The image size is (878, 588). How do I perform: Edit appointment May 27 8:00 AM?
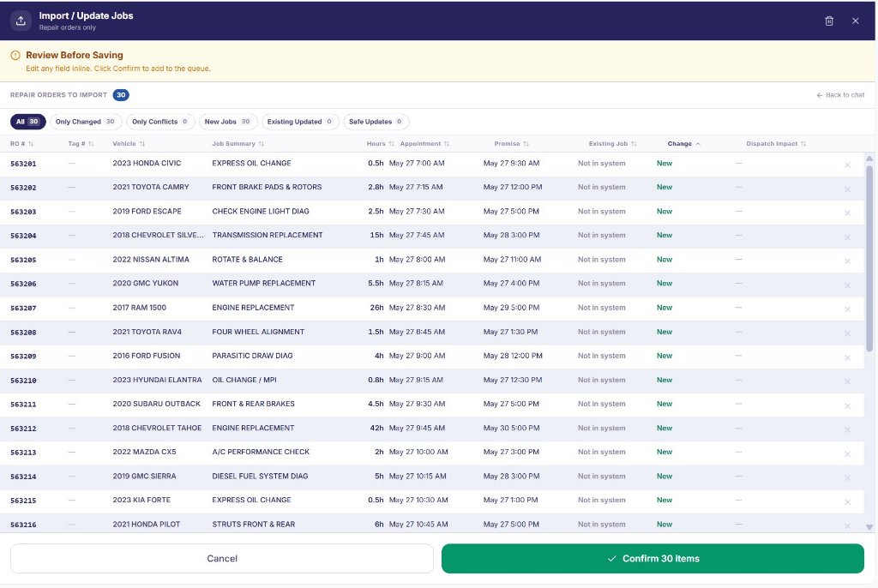[417, 259]
